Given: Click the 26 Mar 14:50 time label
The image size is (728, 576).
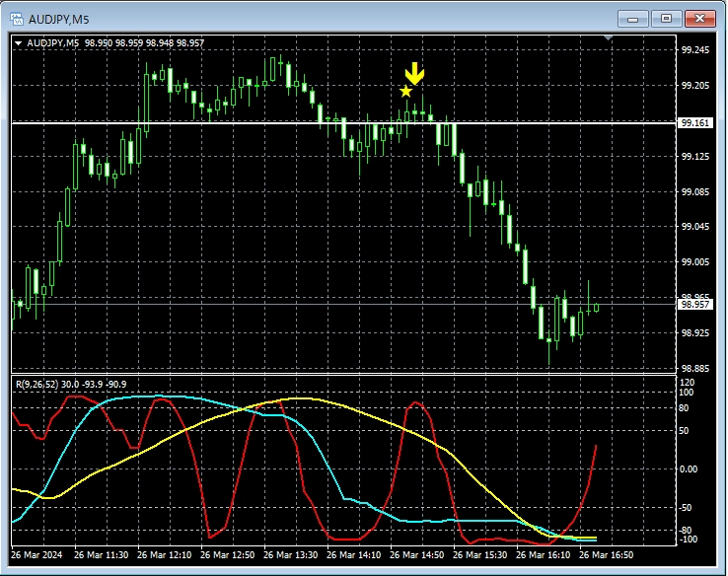Looking at the screenshot, I should pyautogui.click(x=418, y=555).
